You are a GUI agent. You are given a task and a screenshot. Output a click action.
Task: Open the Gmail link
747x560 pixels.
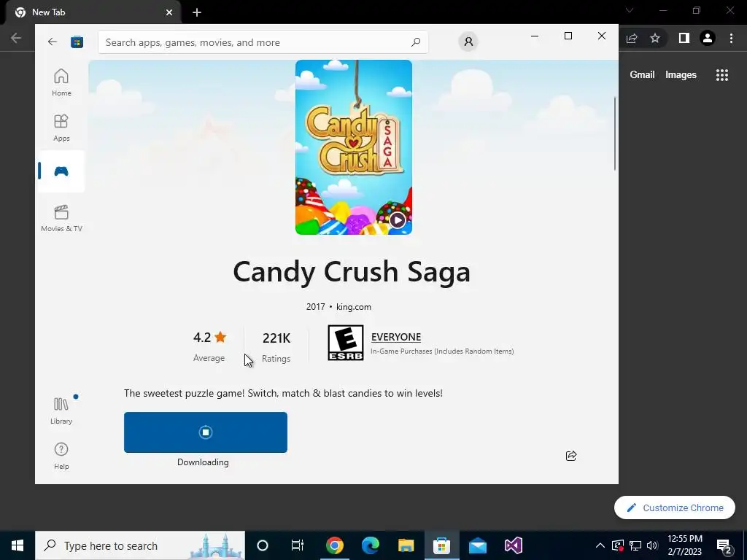pos(642,74)
